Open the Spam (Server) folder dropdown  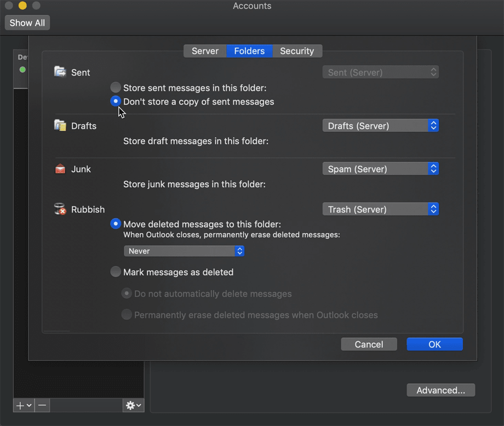click(x=380, y=169)
